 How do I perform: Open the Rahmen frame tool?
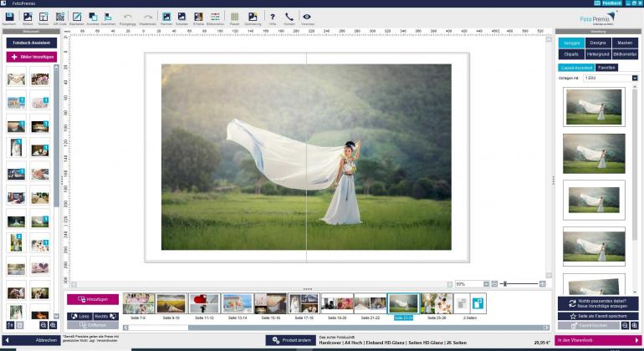166,17
